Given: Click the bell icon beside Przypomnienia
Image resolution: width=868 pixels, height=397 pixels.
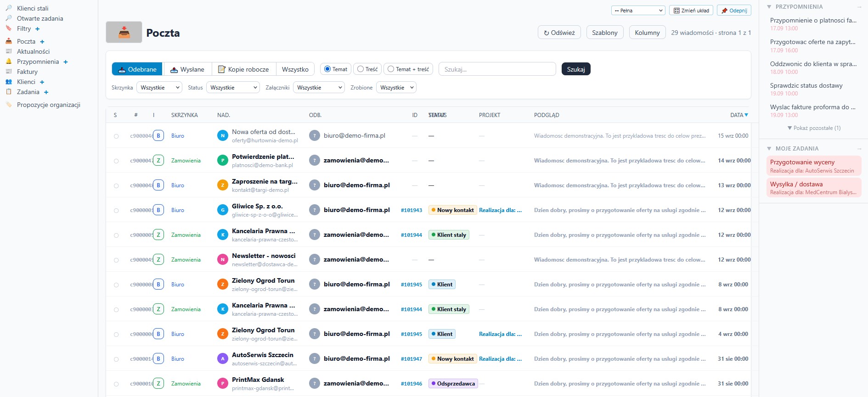Looking at the screenshot, I should tap(9, 62).
